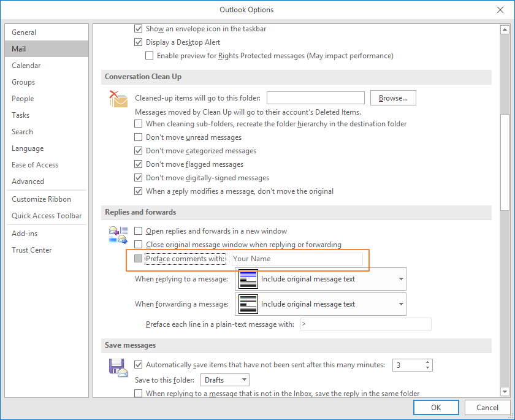This screenshot has width=515, height=420.
Task: Click the Browse... button
Action: pyautogui.click(x=393, y=98)
